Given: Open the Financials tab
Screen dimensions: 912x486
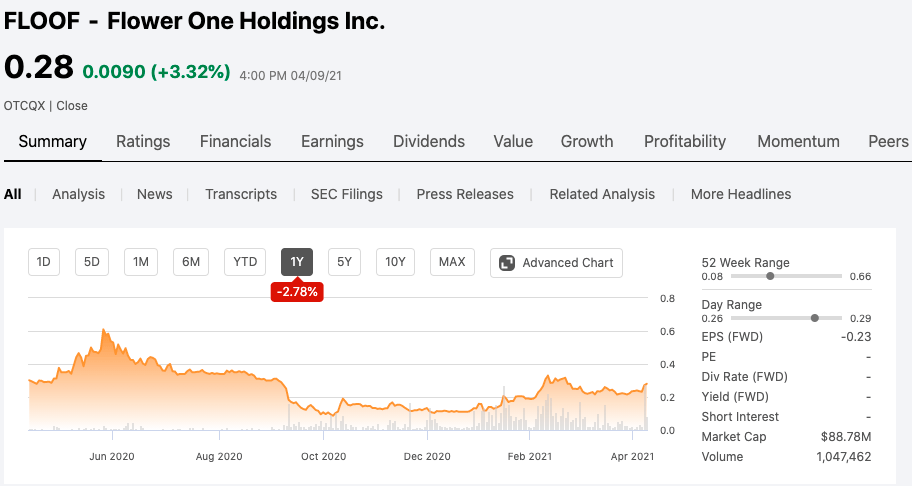Looking at the screenshot, I should pos(235,141).
